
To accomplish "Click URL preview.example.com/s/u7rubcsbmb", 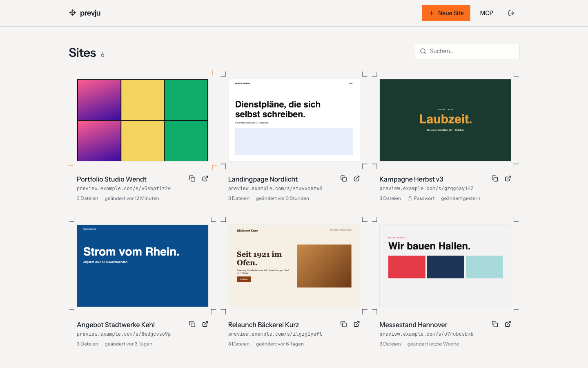I will (426, 334).
